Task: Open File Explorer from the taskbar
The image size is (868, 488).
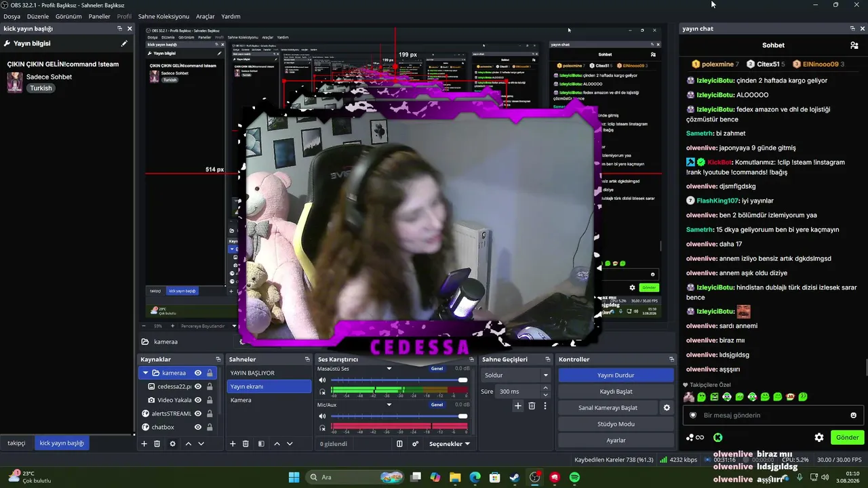Action: 455,477
